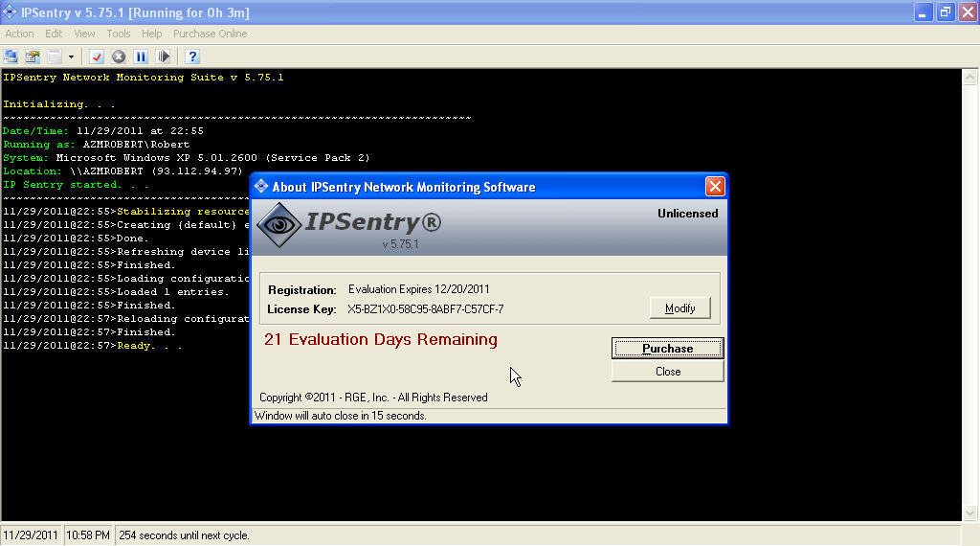Screen dimensions: 980x546
Task: Click the 'Location: \\AZMROBERT' log line
Action: (122, 171)
